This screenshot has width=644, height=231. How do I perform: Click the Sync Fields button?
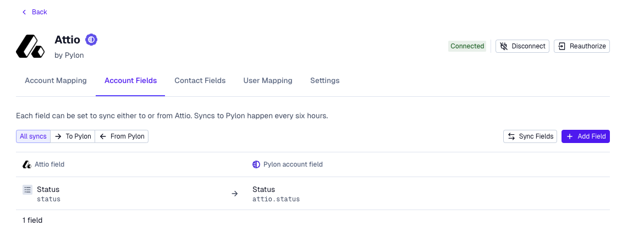pyautogui.click(x=530, y=136)
